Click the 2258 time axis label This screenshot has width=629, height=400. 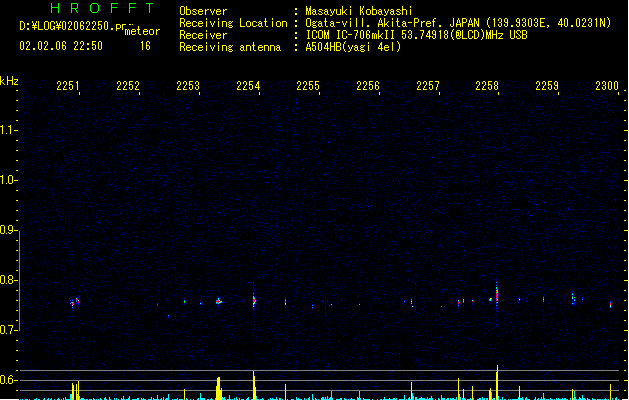pos(487,86)
